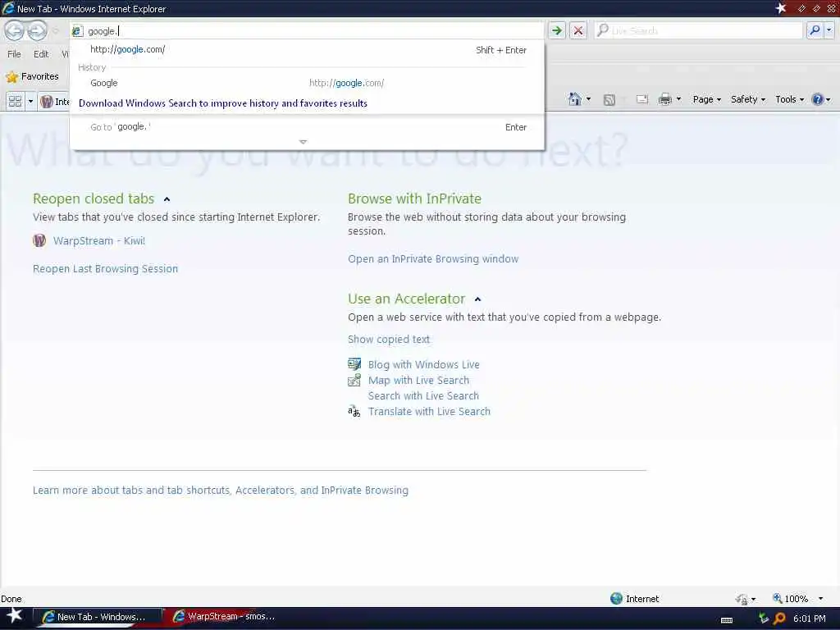840x630 pixels.
Task: Collapse the Use an Accelerator section
Action: [478, 299]
